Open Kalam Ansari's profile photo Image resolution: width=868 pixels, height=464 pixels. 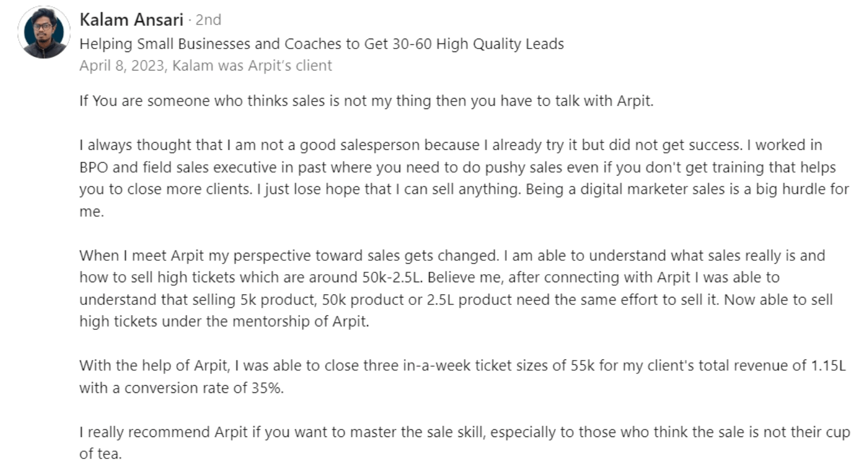tap(44, 32)
